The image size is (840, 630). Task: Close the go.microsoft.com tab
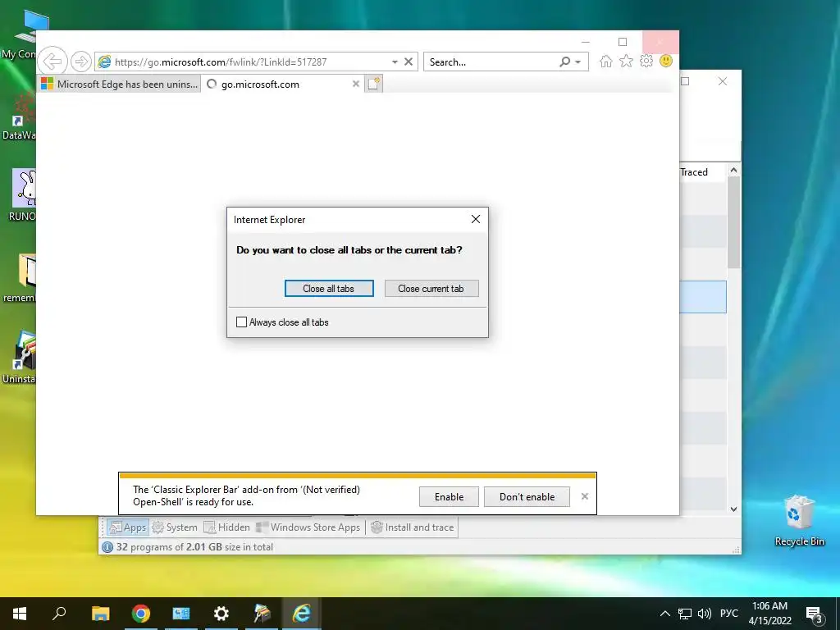(x=356, y=84)
